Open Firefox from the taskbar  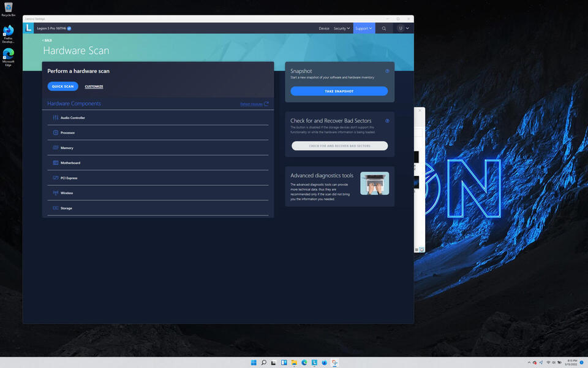coord(325,362)
